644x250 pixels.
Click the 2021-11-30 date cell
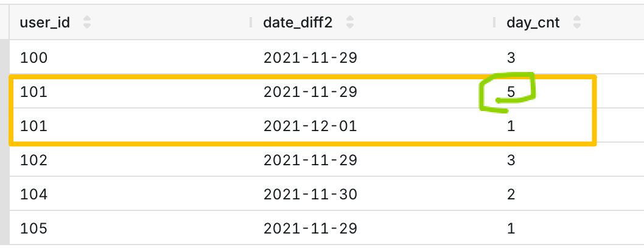[x=309, y=195]
